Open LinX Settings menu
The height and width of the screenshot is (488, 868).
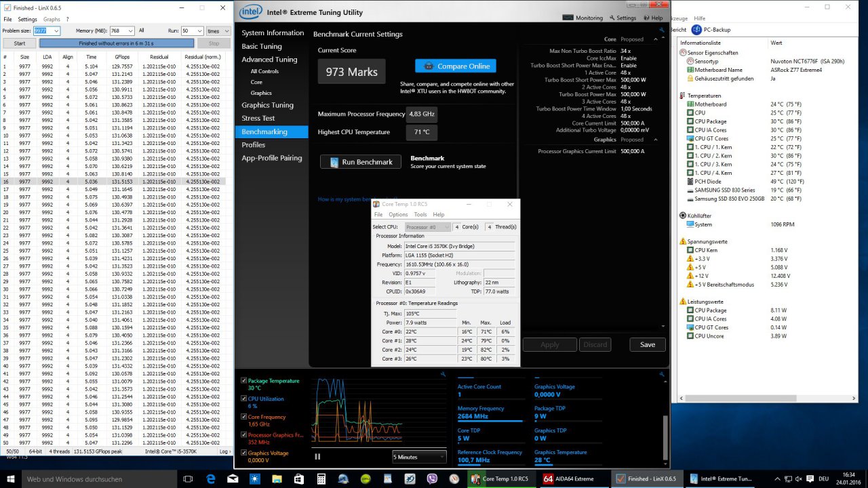(27, 19)
